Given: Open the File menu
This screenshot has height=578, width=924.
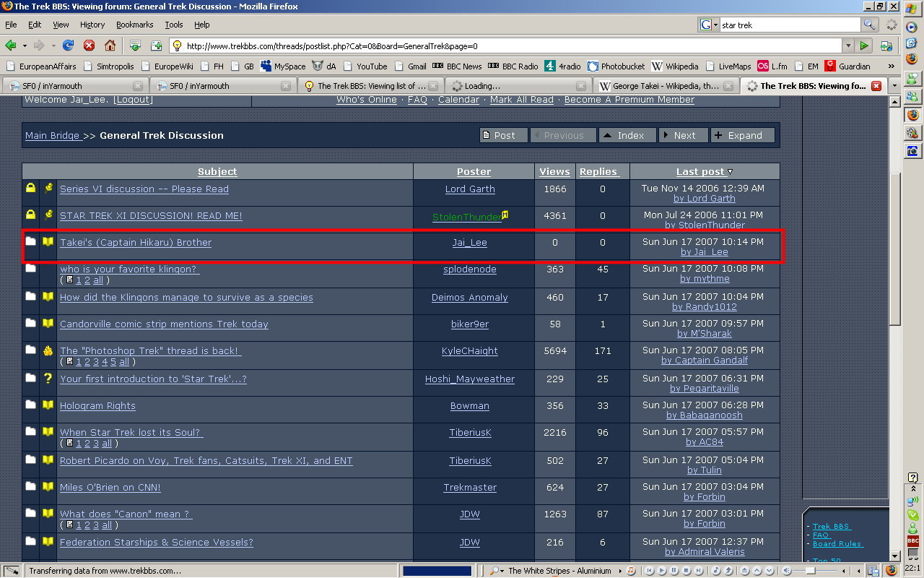Looking at the screenshot, I should click(x=11, y=25).
